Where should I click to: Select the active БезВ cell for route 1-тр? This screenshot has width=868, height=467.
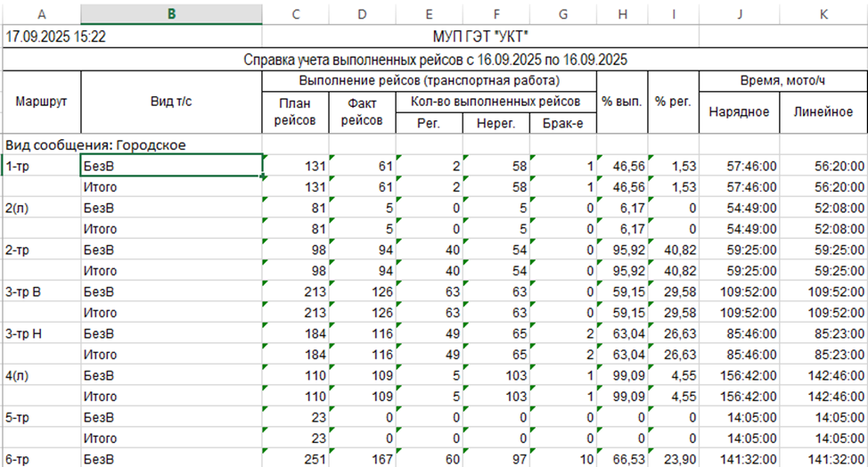171,166
